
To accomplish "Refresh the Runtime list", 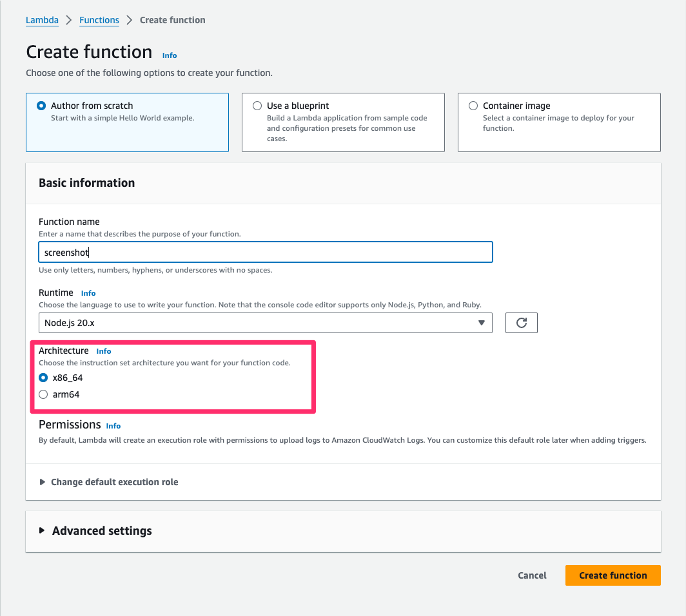I will click(x=521, y=322).
